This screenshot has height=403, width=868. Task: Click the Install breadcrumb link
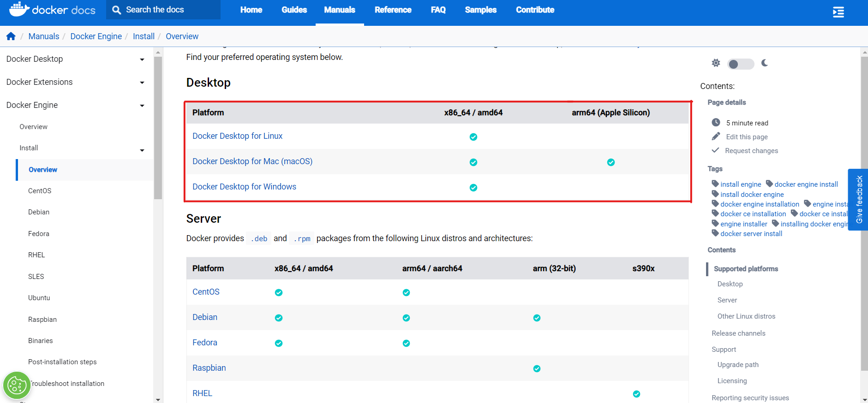[144, 36]
